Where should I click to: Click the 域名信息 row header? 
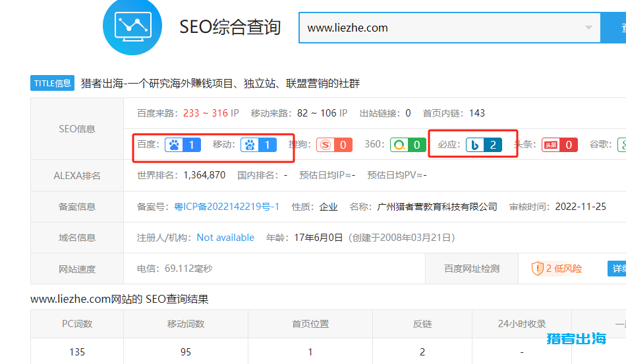click(77, 238)
